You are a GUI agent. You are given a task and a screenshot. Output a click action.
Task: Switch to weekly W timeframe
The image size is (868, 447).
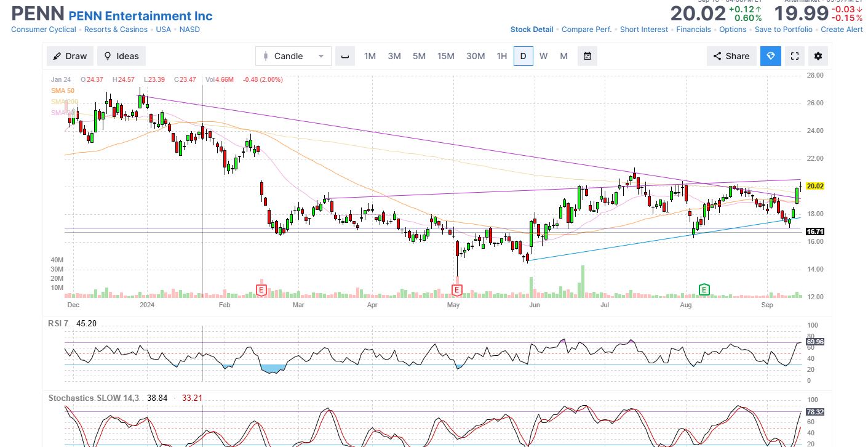click(544, 56)
